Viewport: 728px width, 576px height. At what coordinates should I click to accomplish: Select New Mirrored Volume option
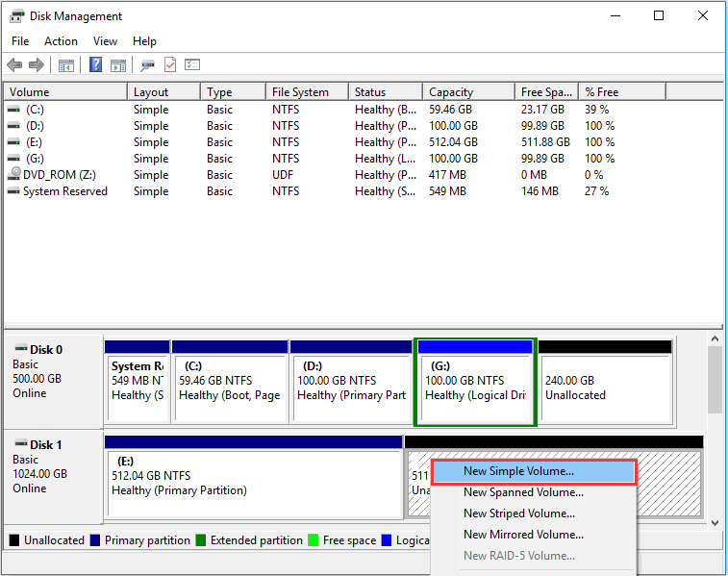coord(523,535)
